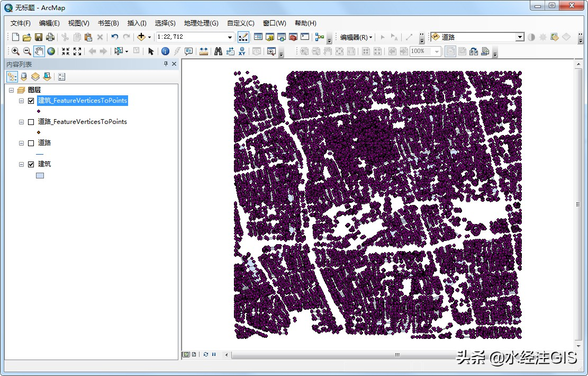Image resolution: width=588 pixels, height=376 pixels.
Task: Collapse the 建筑 layer entry
Action: coord(21,164)
